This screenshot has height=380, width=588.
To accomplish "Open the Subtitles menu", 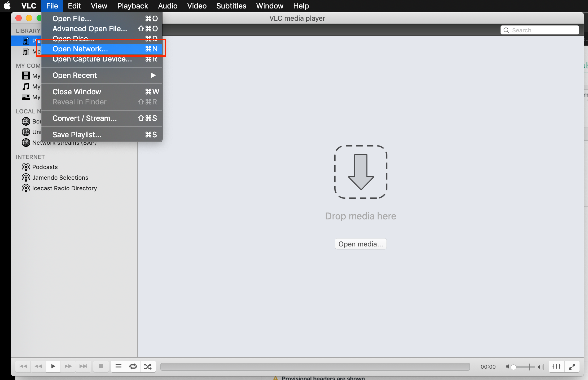I will pos(231,6).
